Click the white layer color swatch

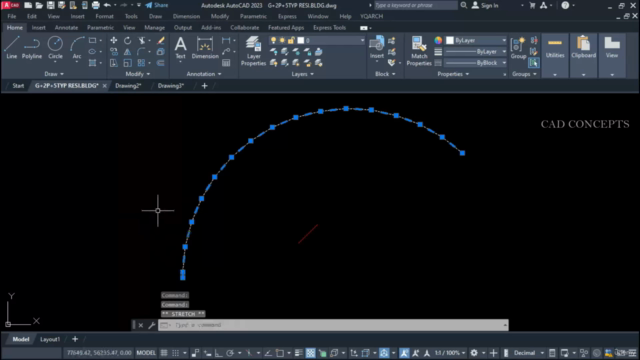coord(301,40)
